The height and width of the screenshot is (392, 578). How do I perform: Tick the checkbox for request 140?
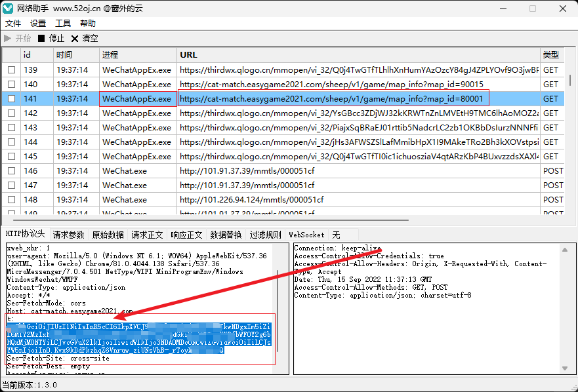pos(12,85)
